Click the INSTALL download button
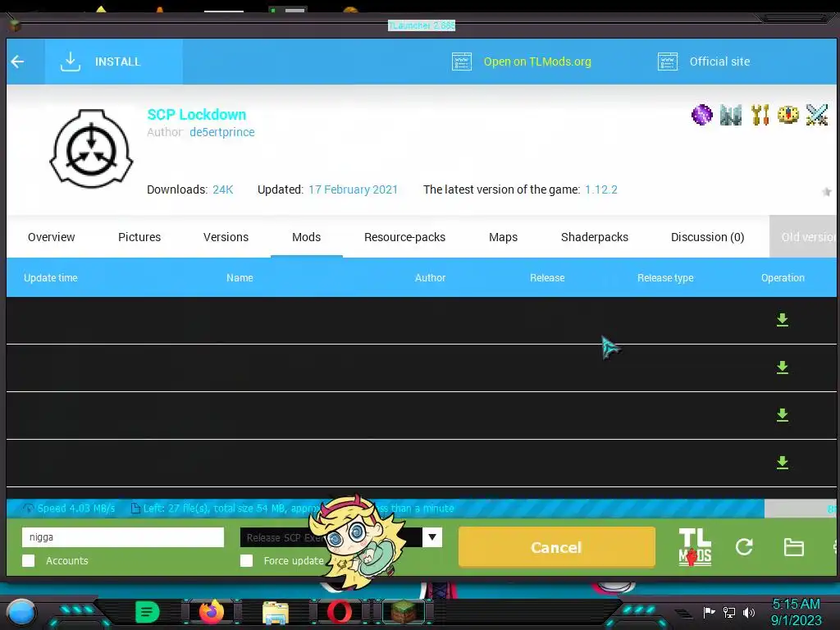 (x=113, y=62)
